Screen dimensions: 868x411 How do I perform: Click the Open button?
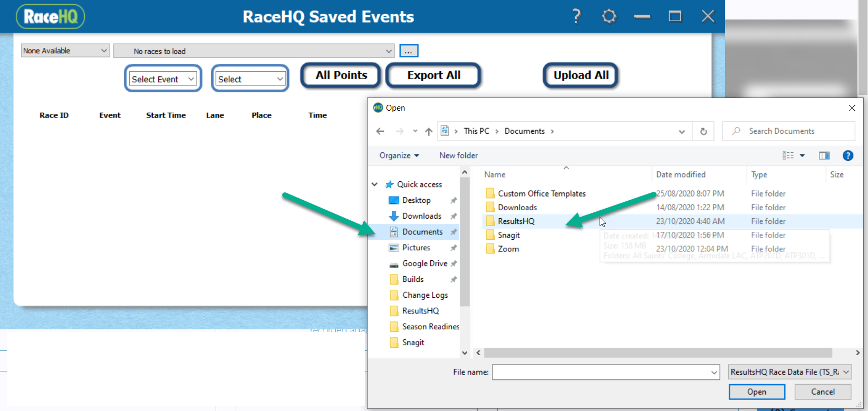(x=757, y=392)
